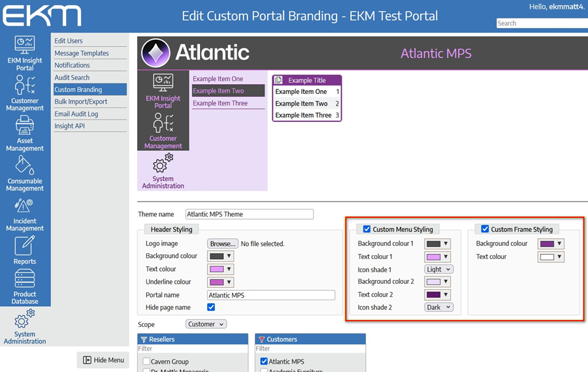
Task: Open EKM Insight Portal in blue sidebar
Action: click(x=25, y=54)
